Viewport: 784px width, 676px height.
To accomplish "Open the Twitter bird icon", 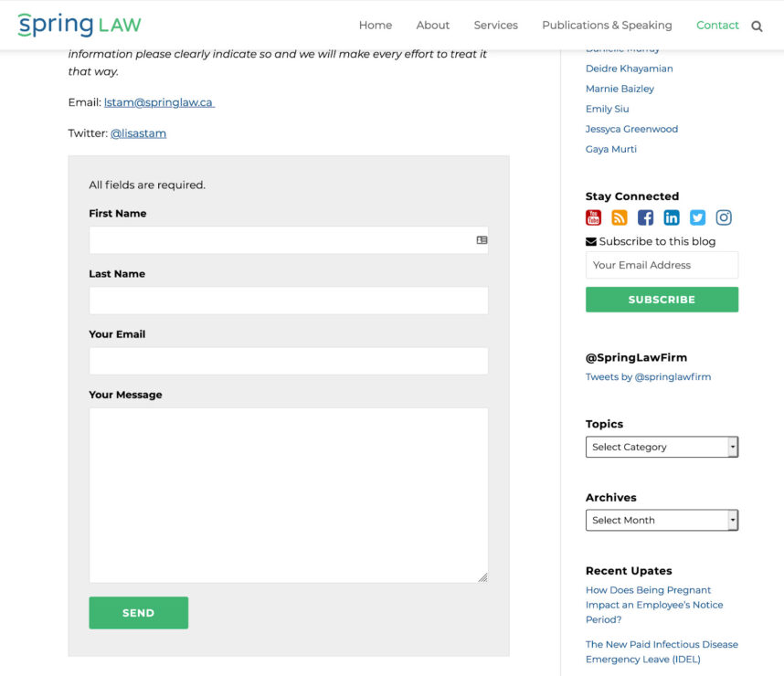I will [x=697, y=217].
